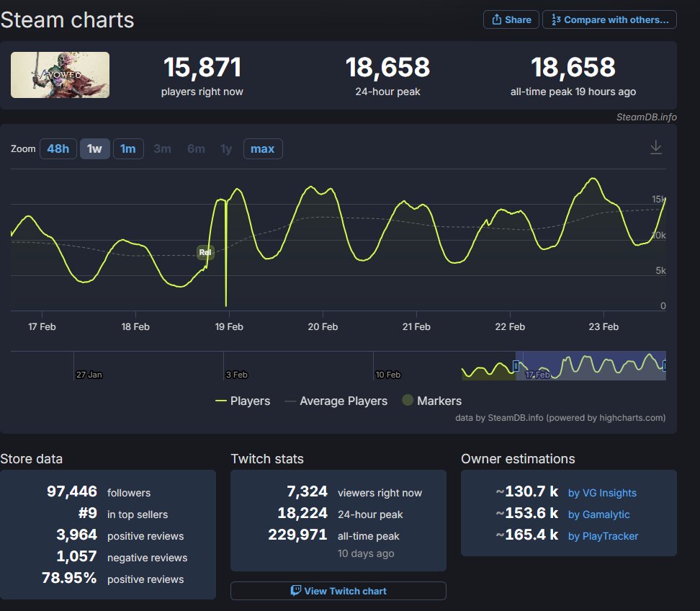Click View Twitch chart button
The width and height of the screenshot is (700, 611).
338,591
